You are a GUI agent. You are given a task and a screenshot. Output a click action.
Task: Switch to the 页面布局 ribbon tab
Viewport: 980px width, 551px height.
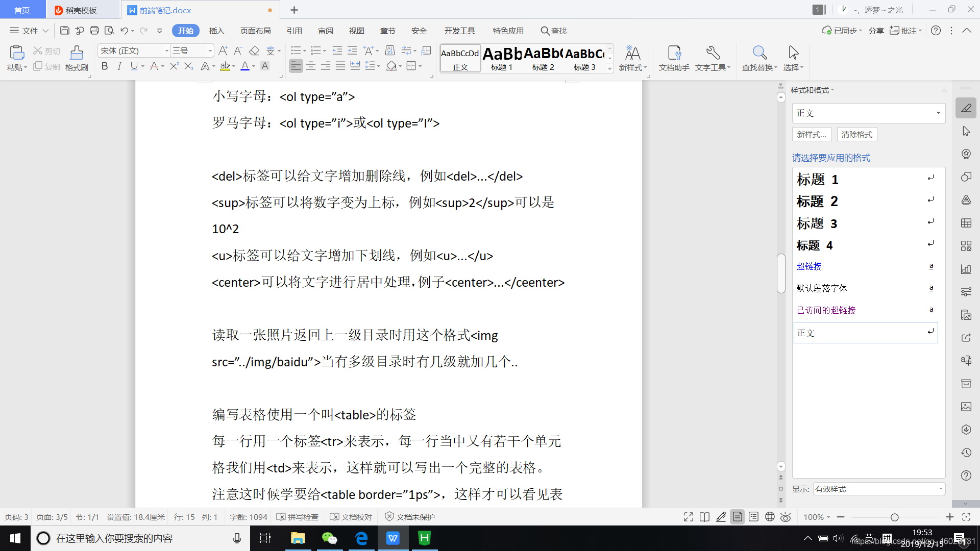click(256, 31)
